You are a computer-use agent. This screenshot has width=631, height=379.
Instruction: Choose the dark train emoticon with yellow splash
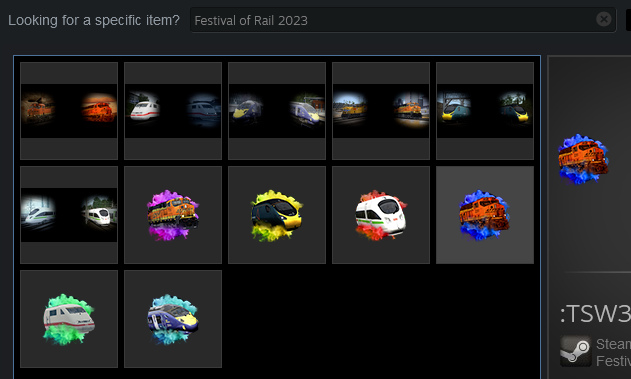point(277,215)
